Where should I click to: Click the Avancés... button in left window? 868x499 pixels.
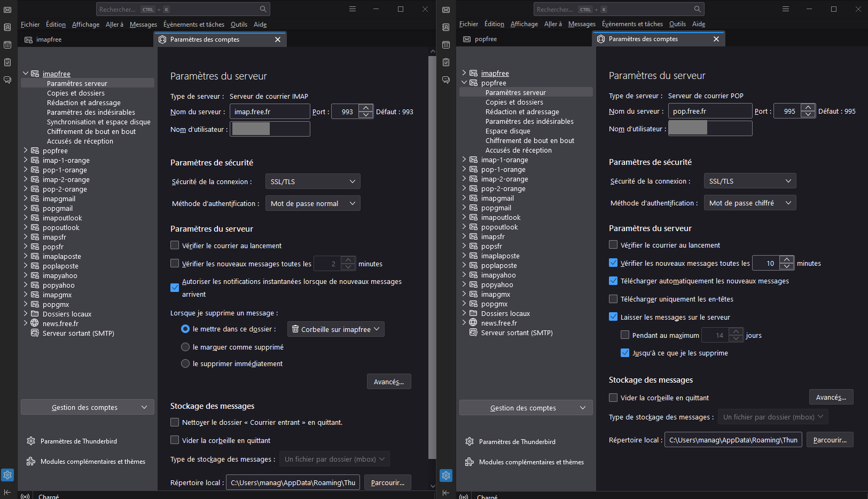[x=389, y=382]
